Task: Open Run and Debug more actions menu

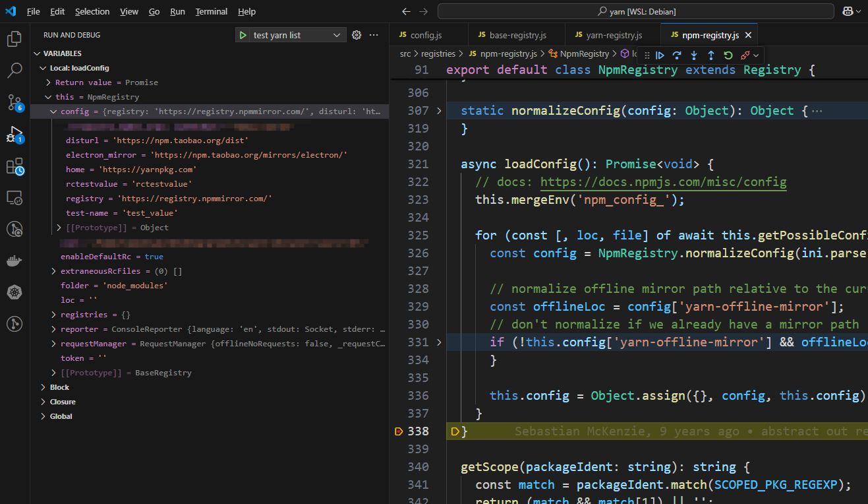Action: [x=374, y=35]
